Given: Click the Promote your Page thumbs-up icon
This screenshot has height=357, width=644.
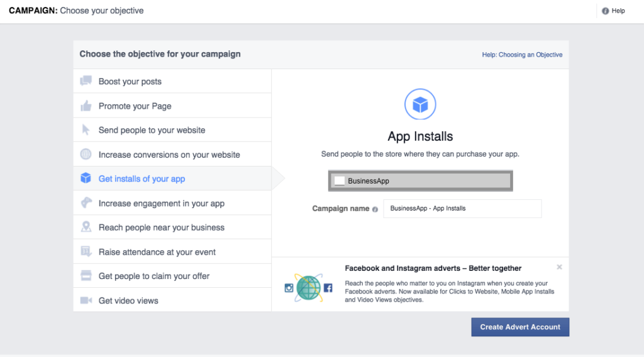Looking at the screenshot, I should pyautogui.click(x=86, y=106).
